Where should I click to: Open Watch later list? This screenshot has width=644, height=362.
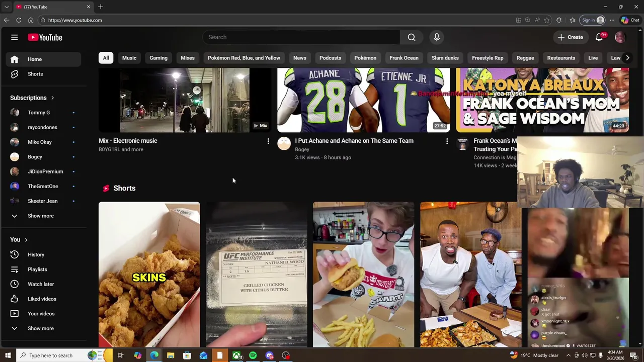click(43, 284)
